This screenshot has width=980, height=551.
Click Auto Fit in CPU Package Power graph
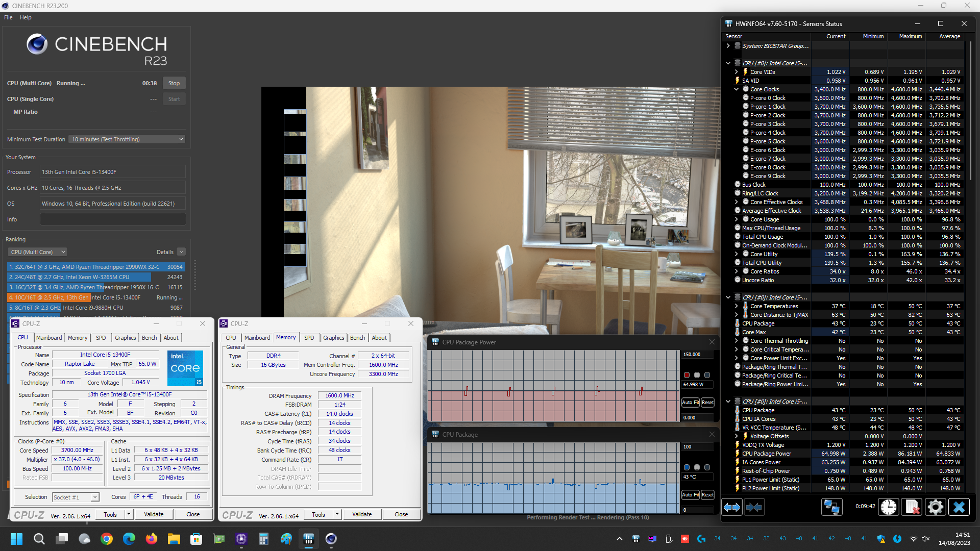691,403
